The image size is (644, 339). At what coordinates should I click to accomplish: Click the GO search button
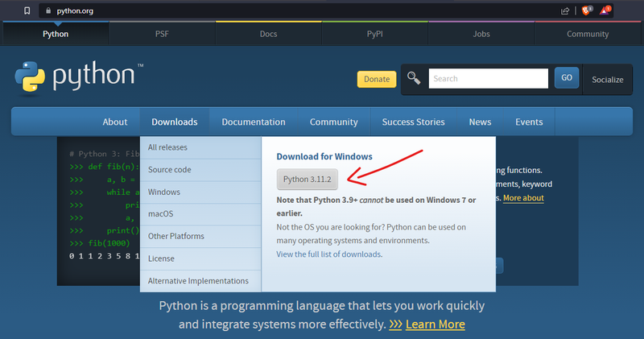567,77
